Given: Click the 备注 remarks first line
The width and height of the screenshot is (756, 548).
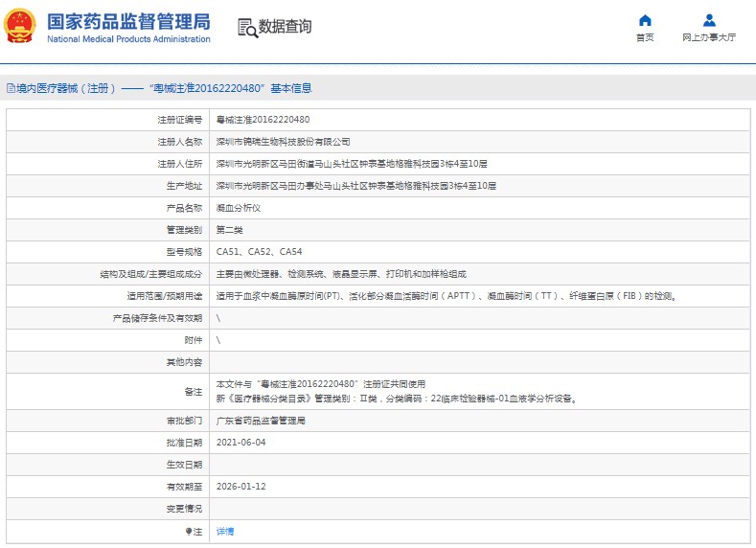Looking at the screenshot, I should [x=321, y=384].
